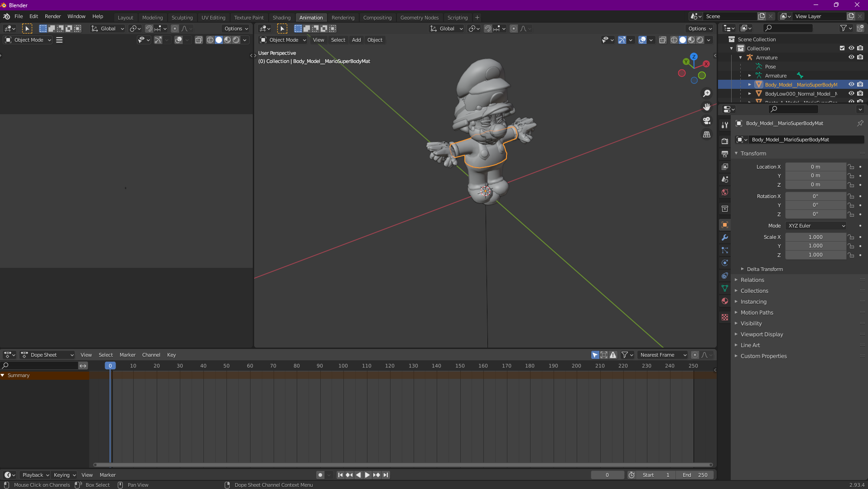This screenshot has height=489, width=868.
Task: Open the Render menu
Action: [53, 16]
